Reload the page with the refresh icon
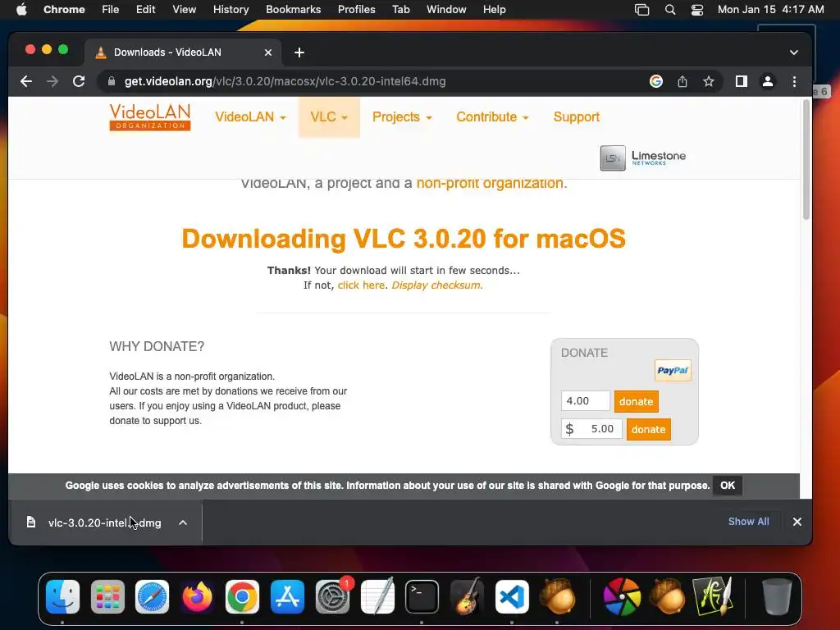 click(x=79, y=81)
